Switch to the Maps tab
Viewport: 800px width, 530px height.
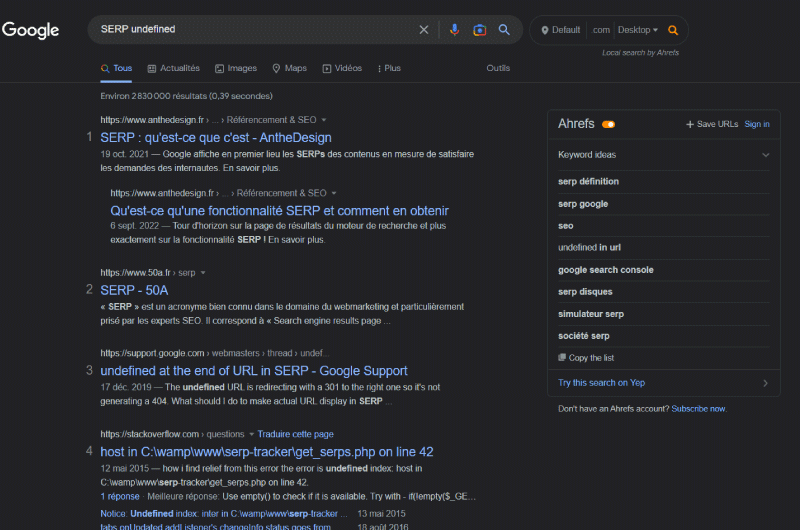pyautogui.click(x=289, y=68)
